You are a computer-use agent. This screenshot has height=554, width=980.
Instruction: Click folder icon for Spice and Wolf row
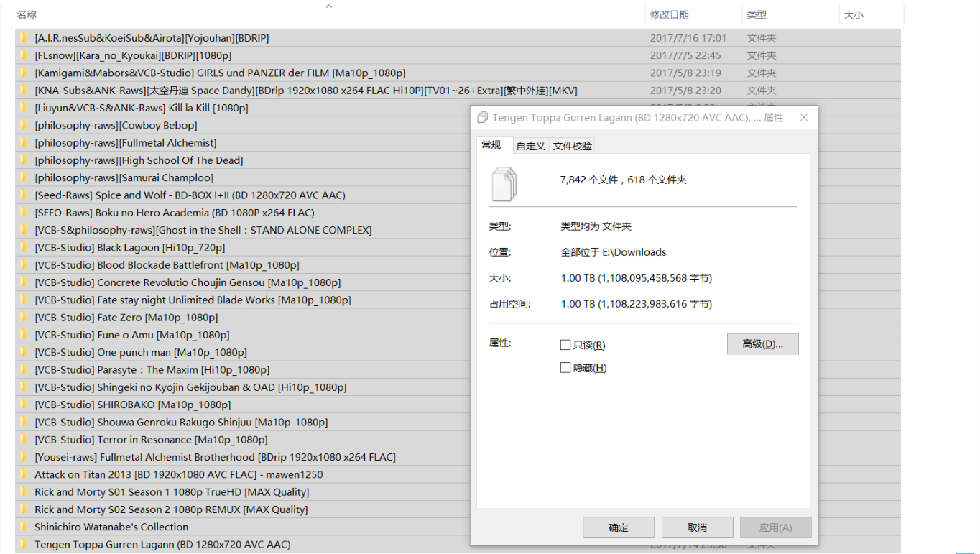(24, 195)
